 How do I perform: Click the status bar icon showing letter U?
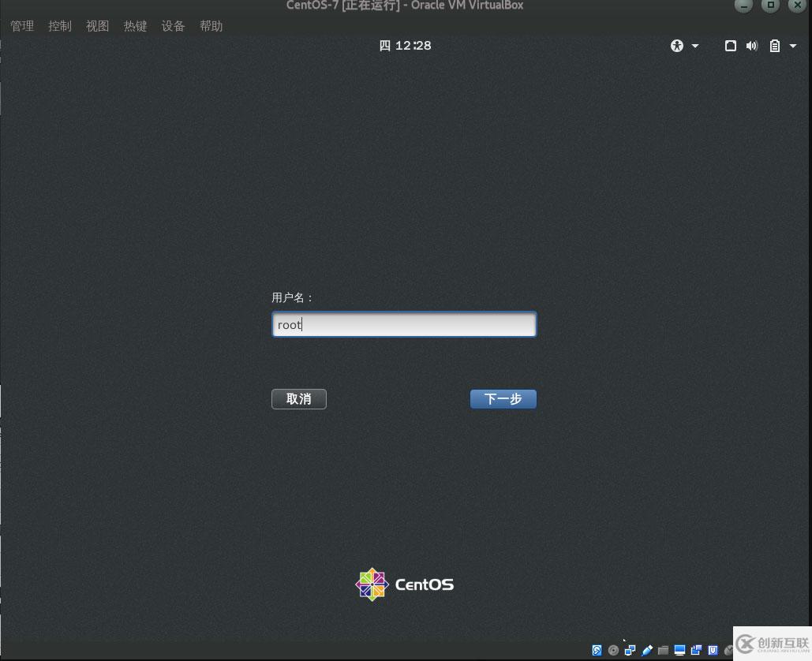coord(713,651)
